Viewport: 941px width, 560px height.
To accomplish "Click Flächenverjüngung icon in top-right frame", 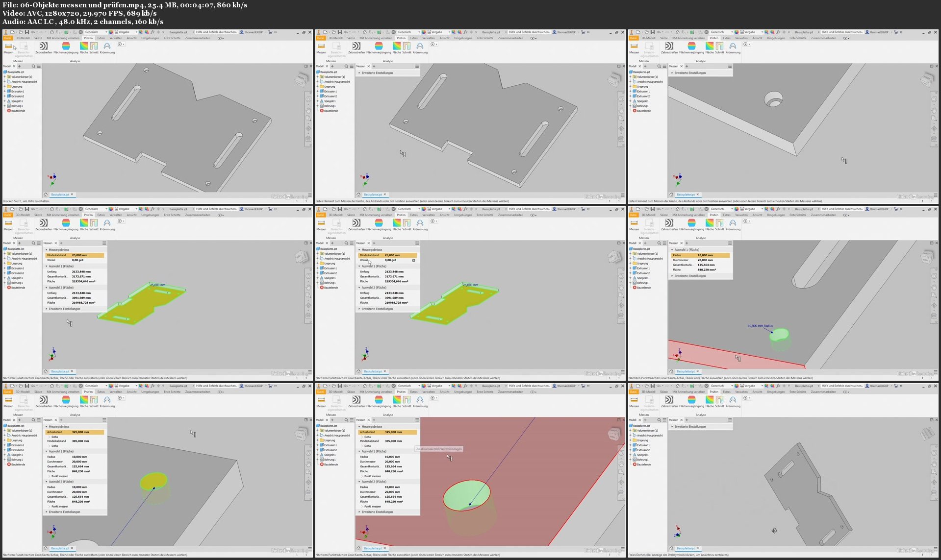I will tap(691, 47).
